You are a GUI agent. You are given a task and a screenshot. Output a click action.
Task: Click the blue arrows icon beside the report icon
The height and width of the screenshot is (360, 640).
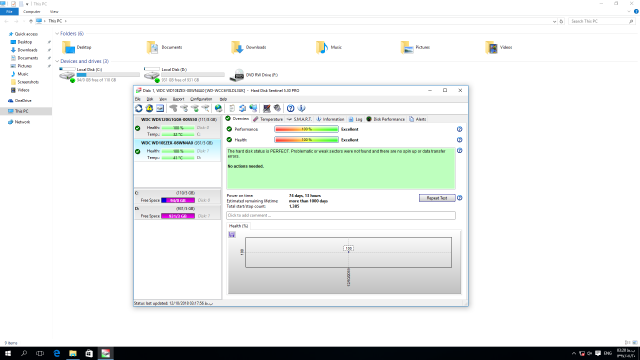242,108
